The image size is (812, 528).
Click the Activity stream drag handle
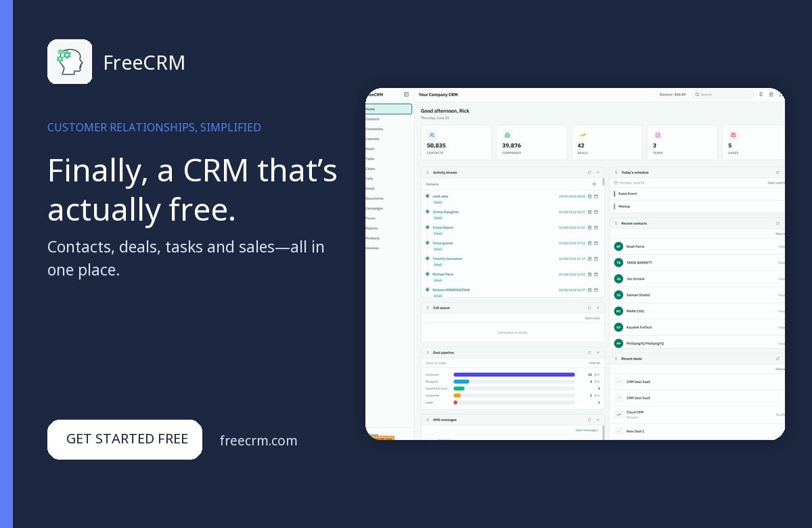click(427, 173)
